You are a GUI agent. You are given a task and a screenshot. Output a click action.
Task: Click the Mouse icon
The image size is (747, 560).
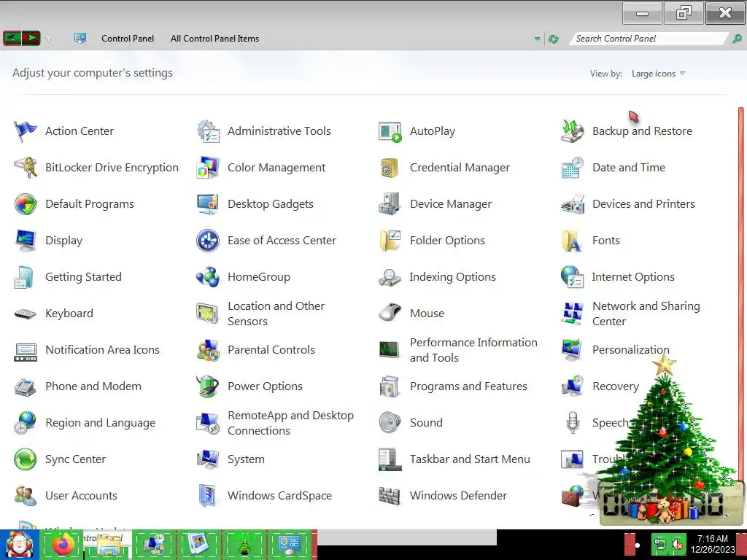[x=390, y=313]
